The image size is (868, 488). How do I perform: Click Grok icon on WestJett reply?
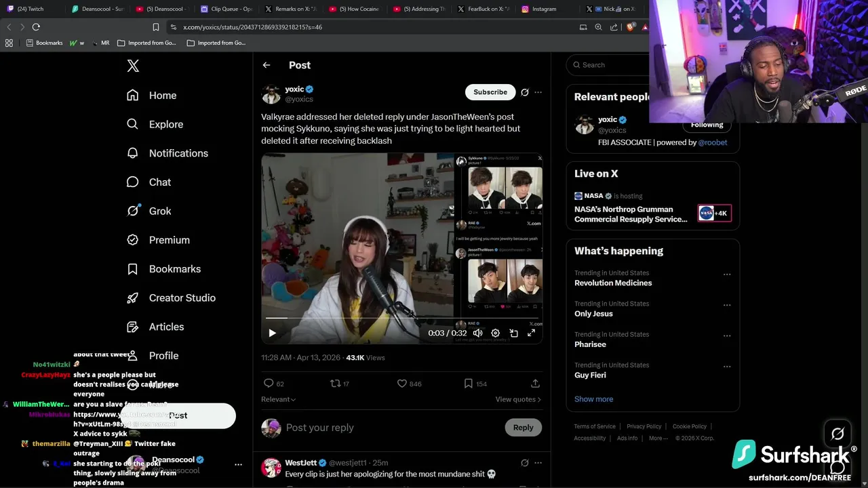[x=524, y=463]
